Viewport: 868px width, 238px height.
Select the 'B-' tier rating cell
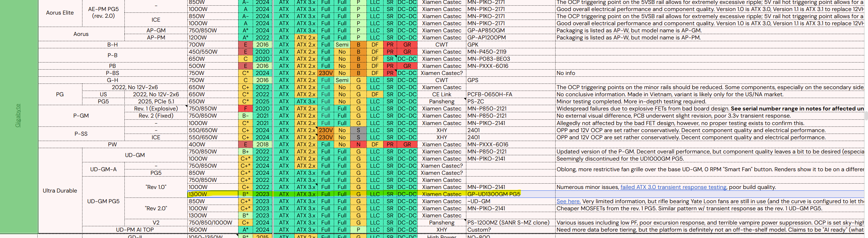point(246,116)
